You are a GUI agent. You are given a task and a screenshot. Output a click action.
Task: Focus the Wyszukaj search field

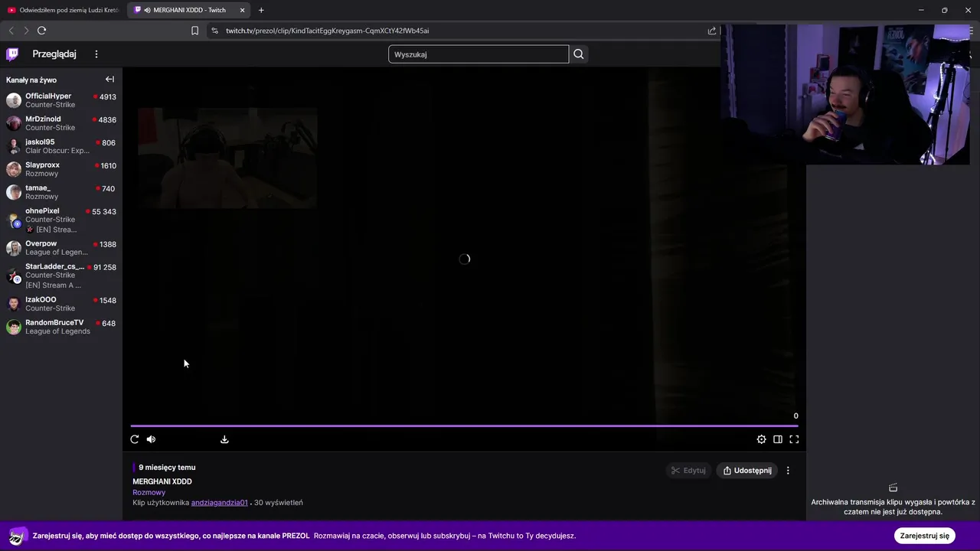479,54
